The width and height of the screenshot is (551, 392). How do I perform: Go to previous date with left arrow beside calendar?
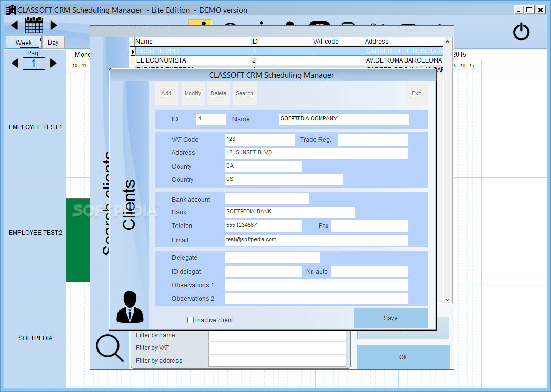(x=14, y=25)
